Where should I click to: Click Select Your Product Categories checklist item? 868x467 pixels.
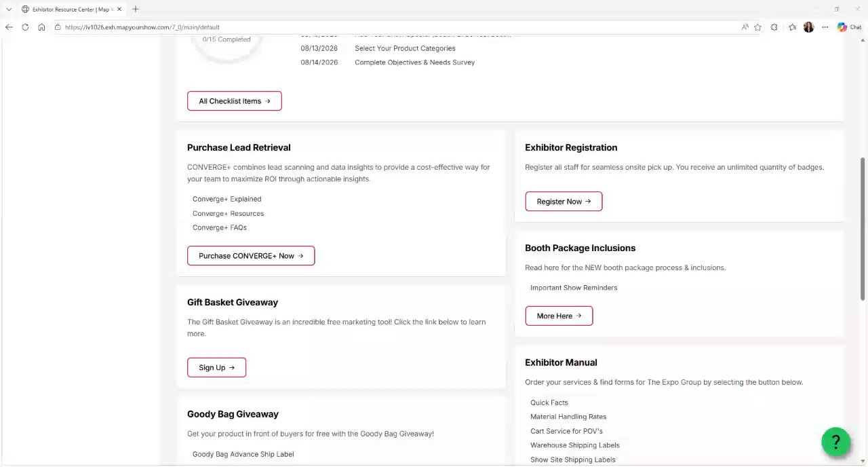[x=405, y=48]
